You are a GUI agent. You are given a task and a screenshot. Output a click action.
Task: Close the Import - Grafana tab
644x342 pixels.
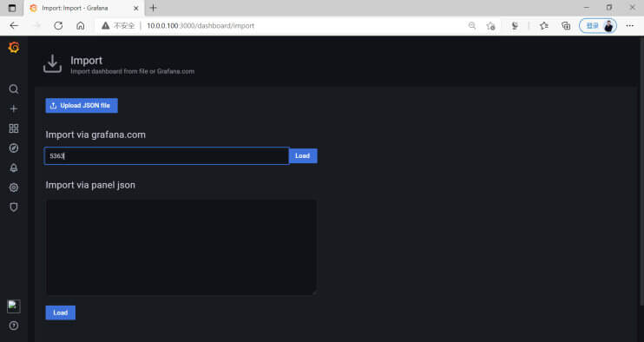[136, 8]
